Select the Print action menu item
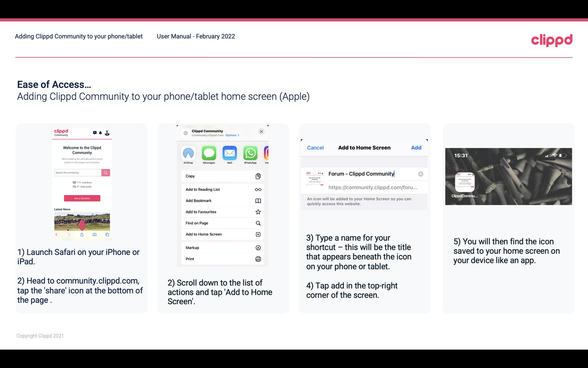 (x=222, y=259)
